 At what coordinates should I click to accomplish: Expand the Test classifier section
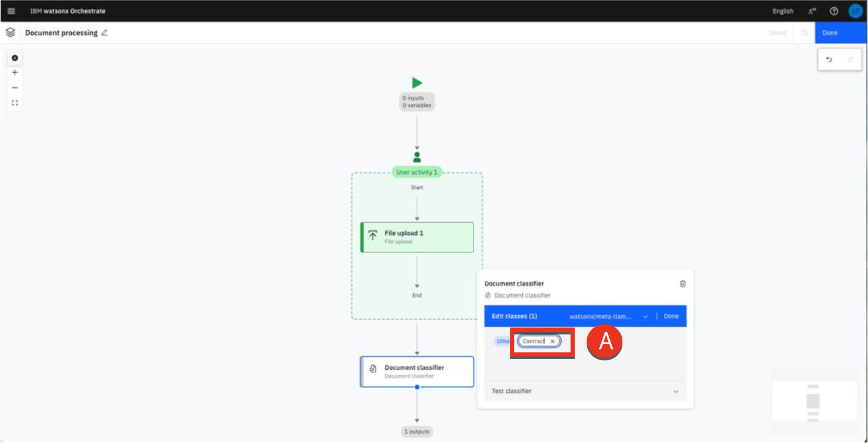pos(675,391)
